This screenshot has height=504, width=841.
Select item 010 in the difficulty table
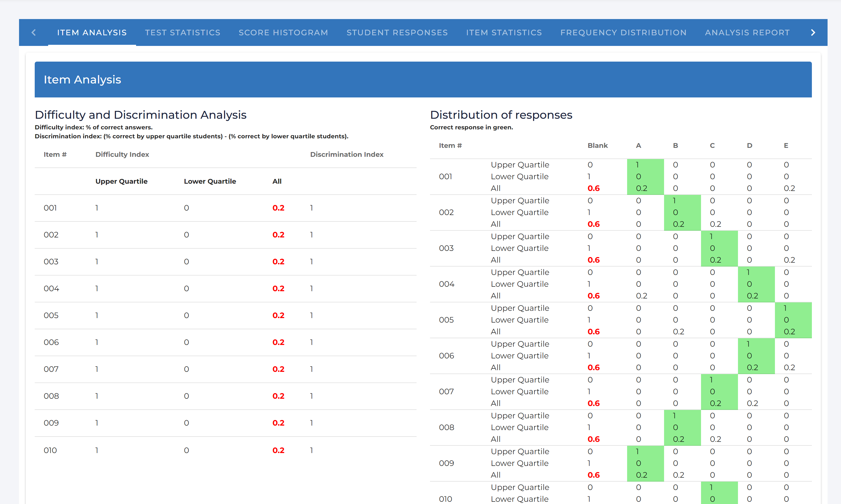pos(50,450)
